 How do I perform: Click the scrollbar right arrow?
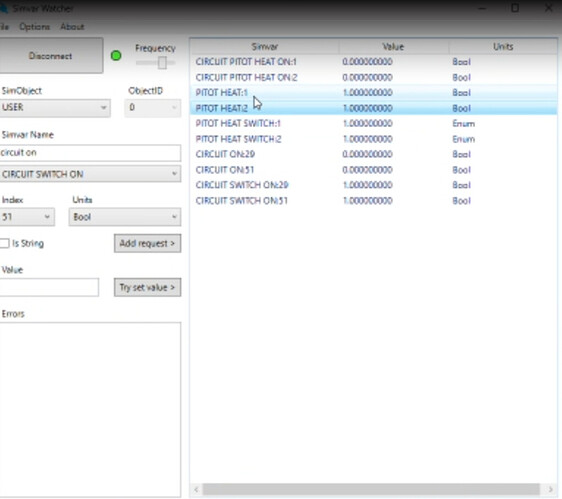click(x=551, y=489)
